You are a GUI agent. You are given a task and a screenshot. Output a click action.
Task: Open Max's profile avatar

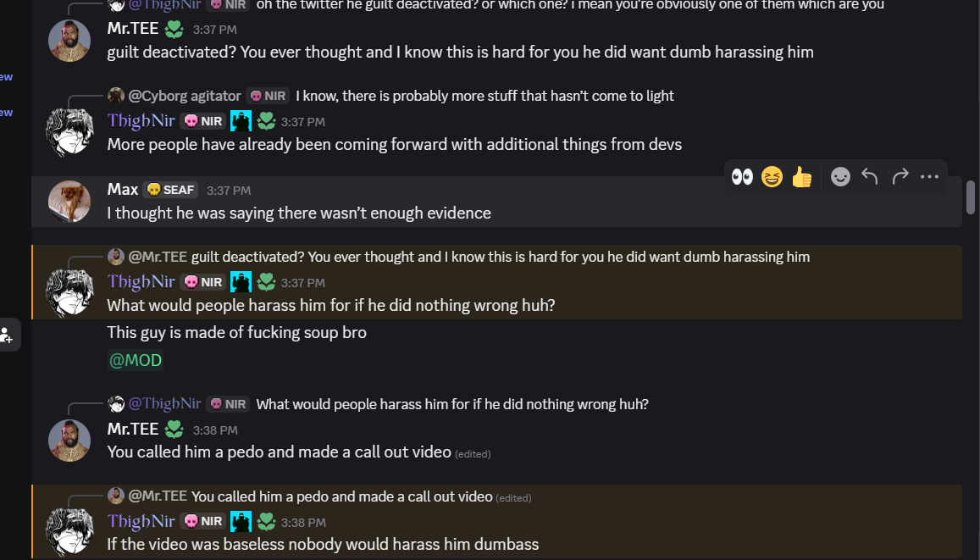coord(69,202)
